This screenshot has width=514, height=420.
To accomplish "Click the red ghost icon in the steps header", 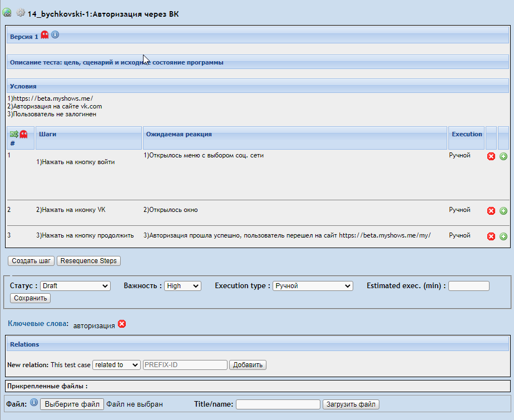I will coord(22,134).
